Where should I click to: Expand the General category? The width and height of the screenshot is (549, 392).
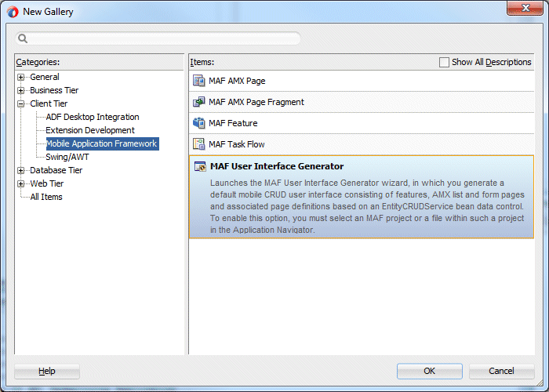(21, 77)
